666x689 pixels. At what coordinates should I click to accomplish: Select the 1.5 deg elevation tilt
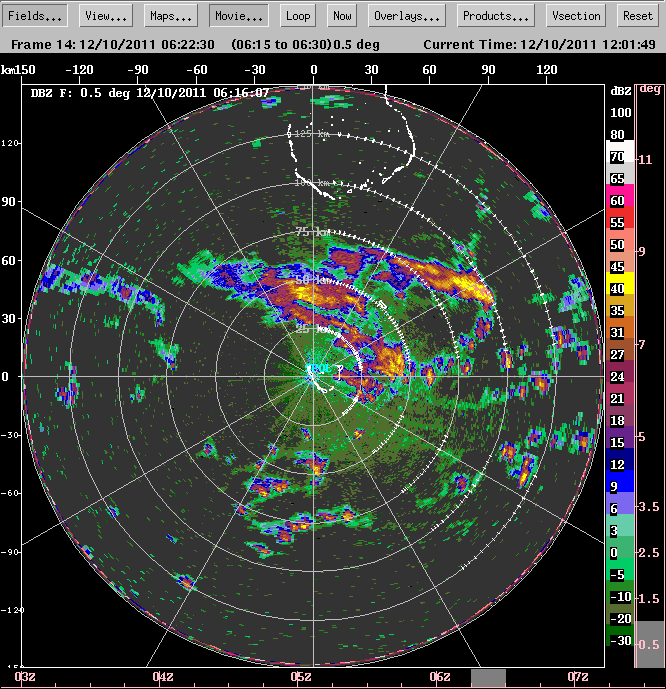click(649, 598)
